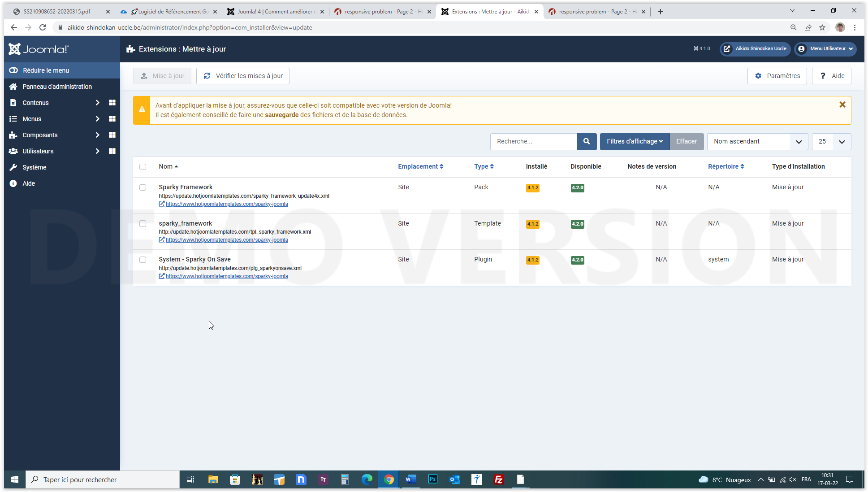868x492 pixels.
Task: Open Aikido Shindokan Uccle site button
Action: pyautogui.click(x=755, y=48)
